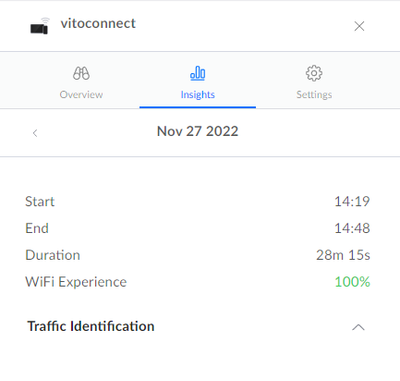400x381 pixels.
Task: Click the binoculars Overview icon
Action: point(81,73)
